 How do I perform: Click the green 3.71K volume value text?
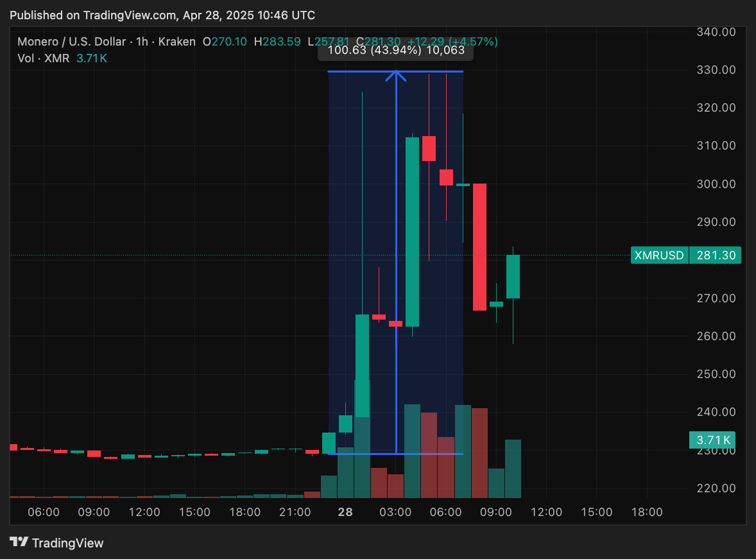[92, 56]
